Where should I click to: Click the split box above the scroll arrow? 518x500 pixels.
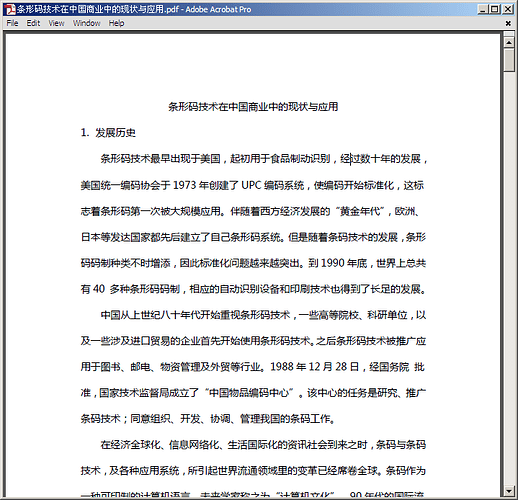coord(509,34)
